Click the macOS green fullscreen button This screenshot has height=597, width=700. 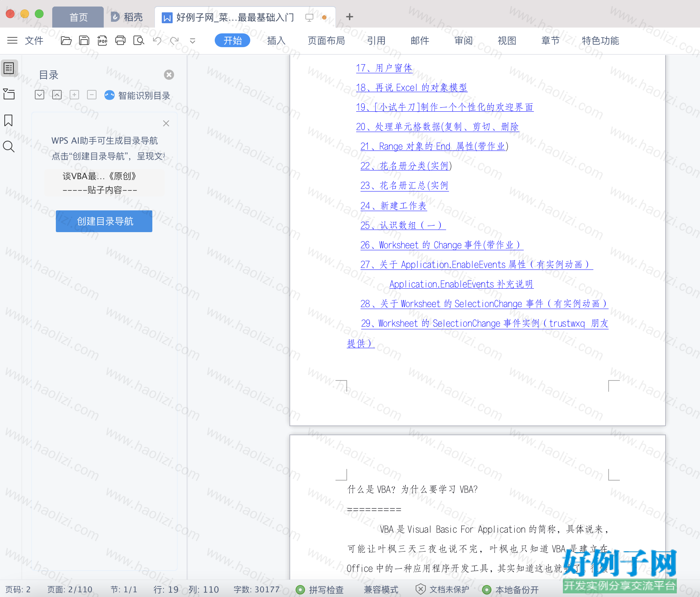tap(39, 14)
